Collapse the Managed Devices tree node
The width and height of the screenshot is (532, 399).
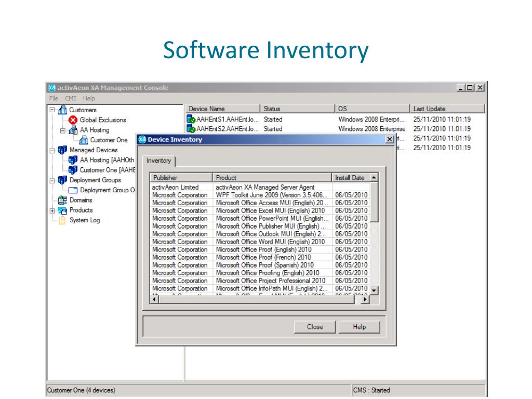52,150
